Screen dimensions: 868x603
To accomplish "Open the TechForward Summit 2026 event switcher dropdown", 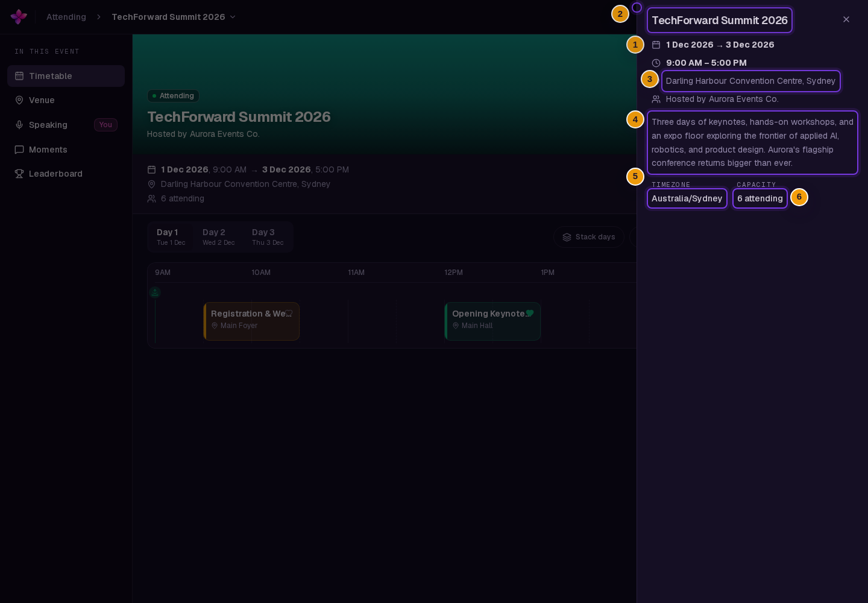I will (174, 17).
